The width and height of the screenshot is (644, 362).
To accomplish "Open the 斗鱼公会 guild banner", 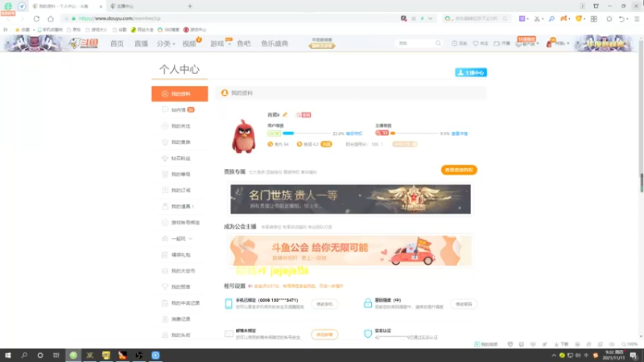I will [x=350, y=250].
